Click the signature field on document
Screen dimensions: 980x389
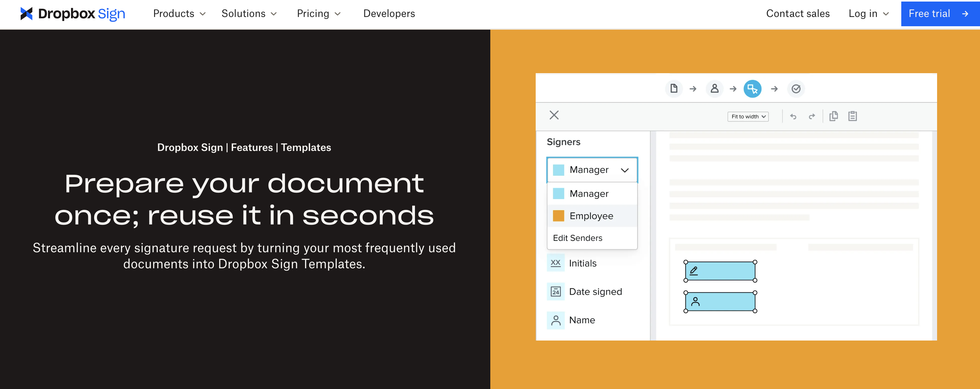720,271
